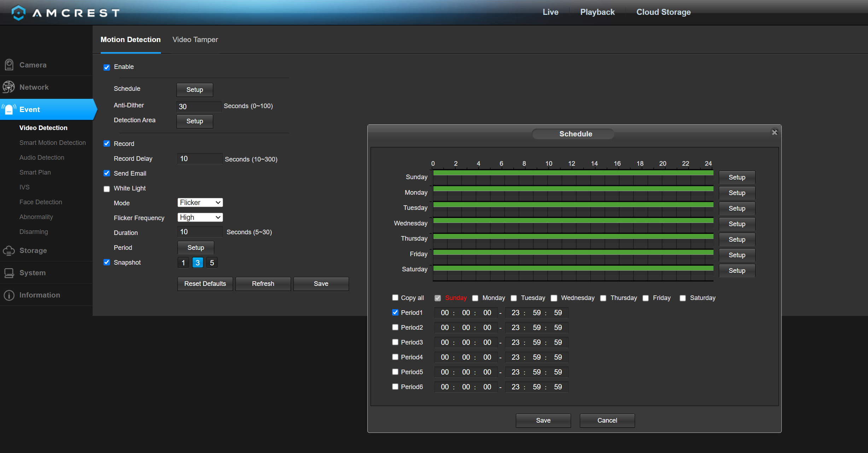Close the Schedule dialog
This screenshot has width=868, height=453.
coord(774,132)
